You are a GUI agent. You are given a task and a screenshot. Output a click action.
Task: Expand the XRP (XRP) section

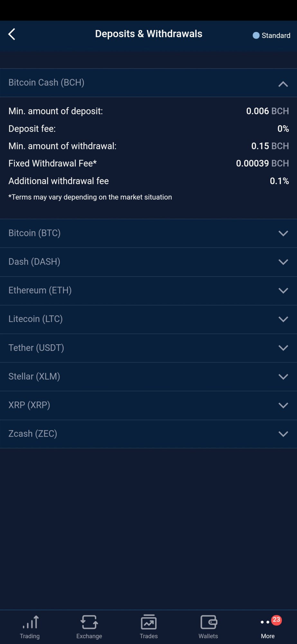coord(148,405)
